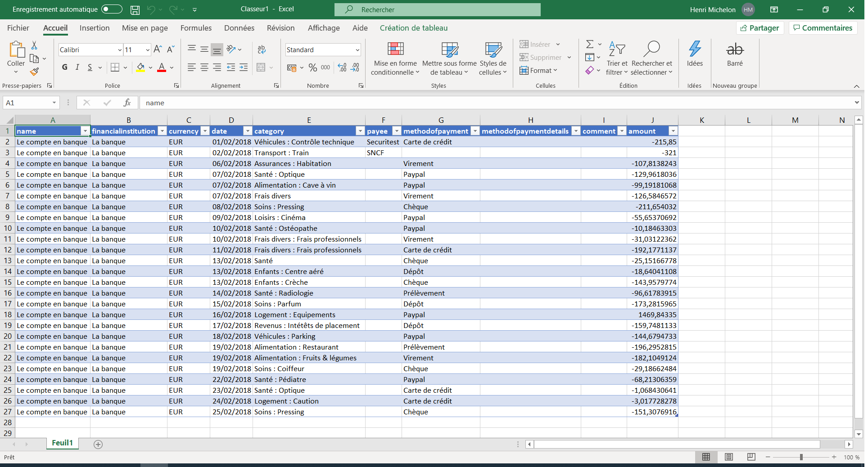Switch to Normal view in status bar
Viewport: 868px width, 467px height.
pos(706,457)
